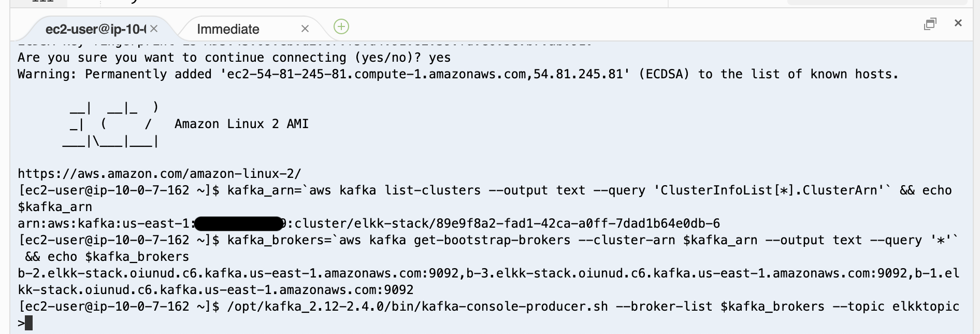
Task: Click the cluster/elkk-stack ARN suffix text
Action: (x=507, y=224)
